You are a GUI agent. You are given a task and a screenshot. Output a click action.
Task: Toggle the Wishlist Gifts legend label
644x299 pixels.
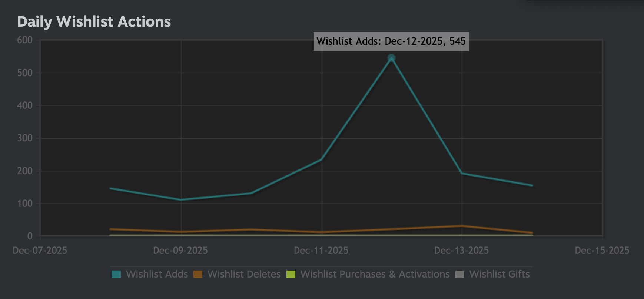click(499, 274)
